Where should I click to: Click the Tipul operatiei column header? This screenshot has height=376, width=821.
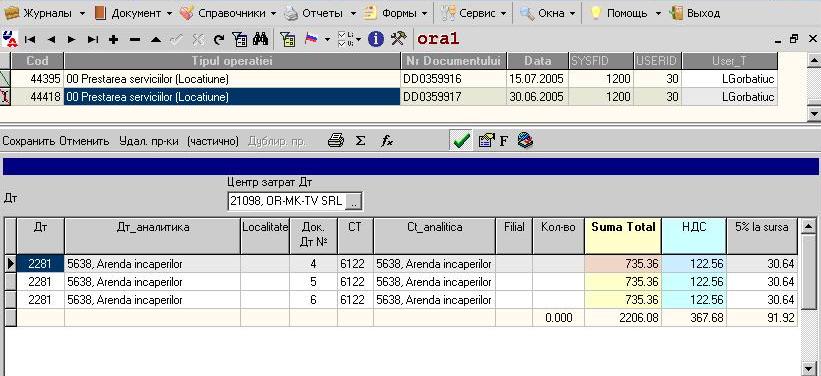[x=232, y=61]
